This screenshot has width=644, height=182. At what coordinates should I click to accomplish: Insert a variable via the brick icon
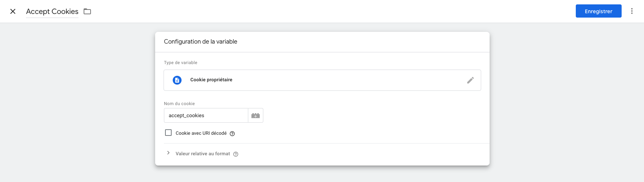coord(256,115)
